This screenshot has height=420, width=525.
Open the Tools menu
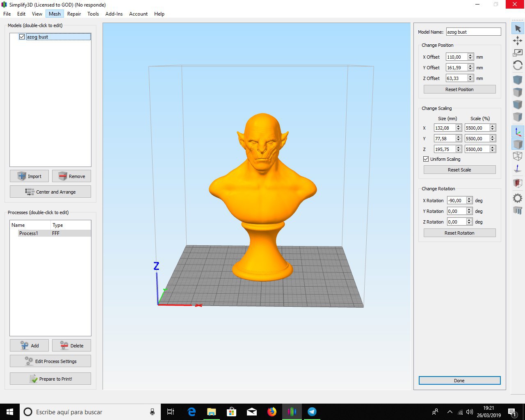93,14
